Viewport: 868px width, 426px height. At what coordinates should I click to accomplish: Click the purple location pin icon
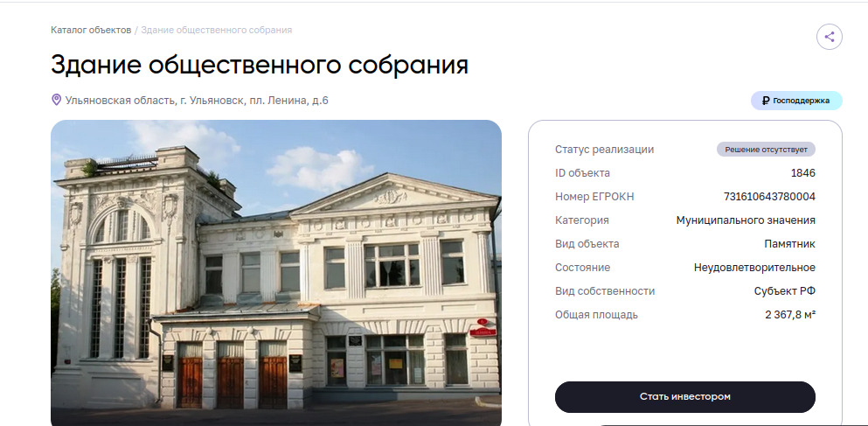(x=56, y=100)
